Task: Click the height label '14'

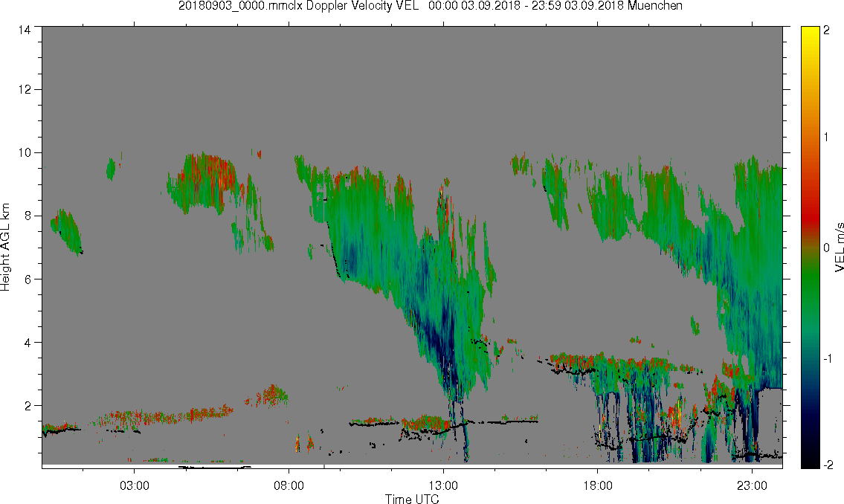Action: (x=25, y=30)
